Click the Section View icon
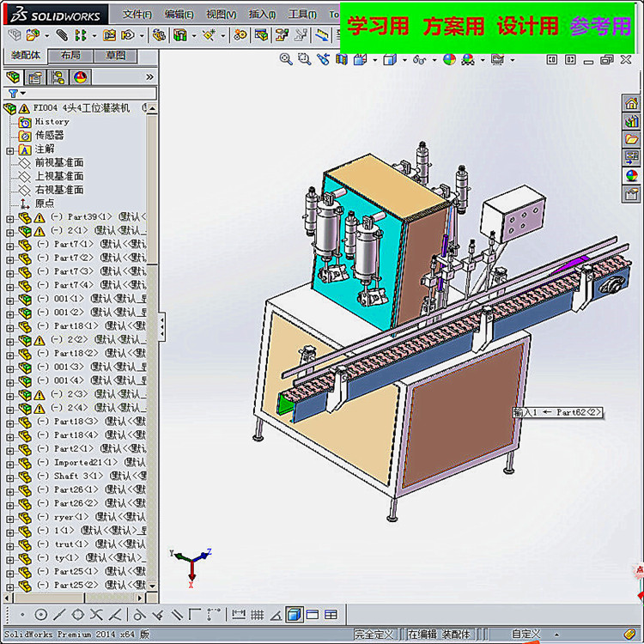The height and width of the screenshot is (644, 644). click(342, 60)
